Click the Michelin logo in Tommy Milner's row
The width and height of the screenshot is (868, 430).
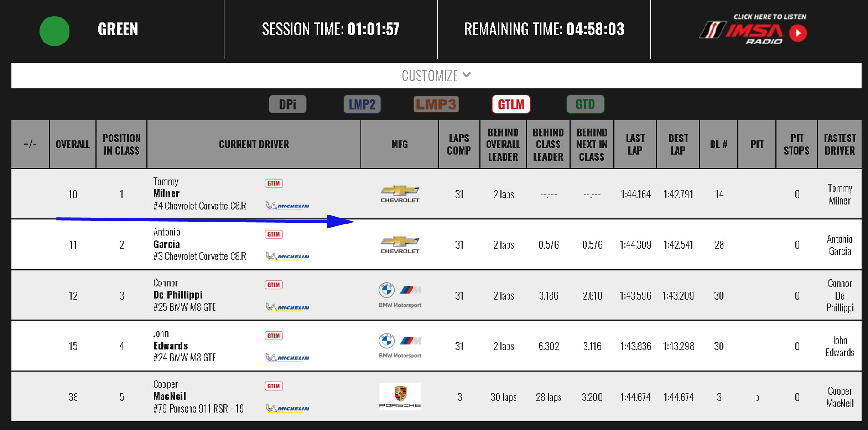click(288, 206)
